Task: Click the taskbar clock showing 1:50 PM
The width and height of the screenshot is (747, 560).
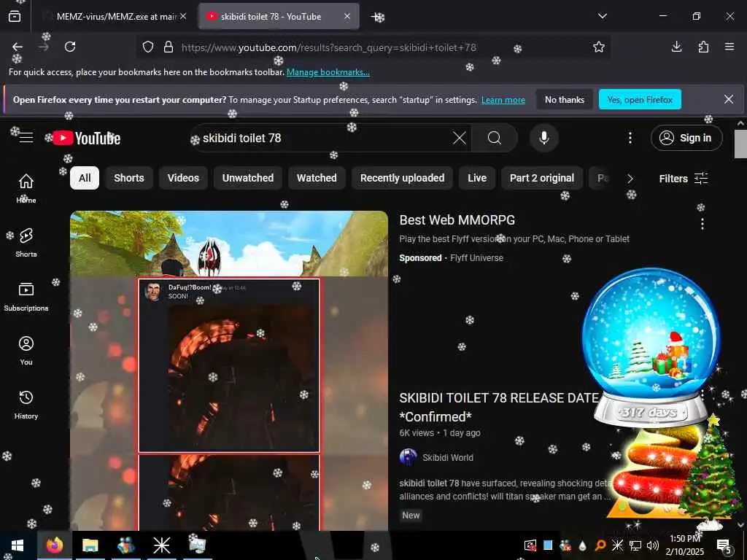Action: [x=684, y=545]
